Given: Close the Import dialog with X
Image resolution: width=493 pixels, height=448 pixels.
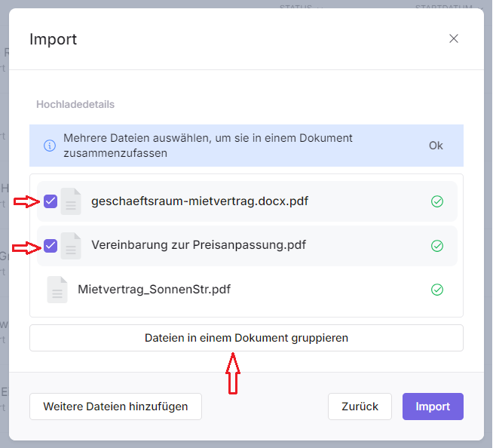Looking at the screenshot, I should 454,39.
